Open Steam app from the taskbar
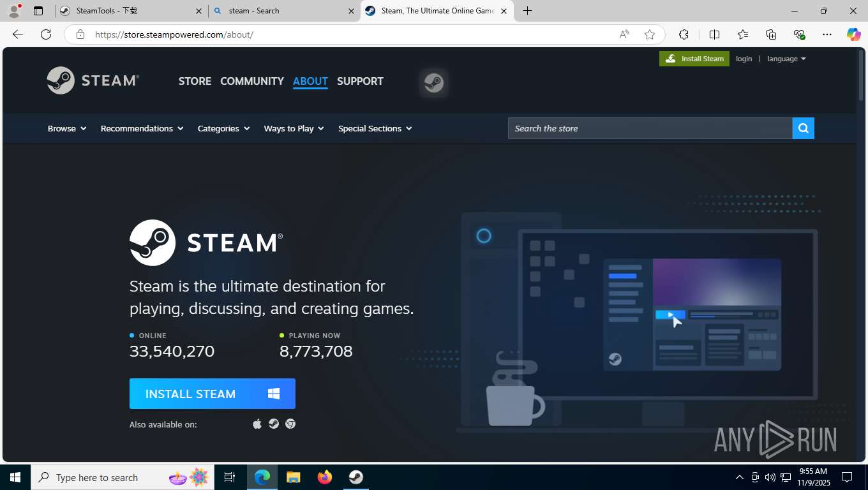 coord(356,477)
